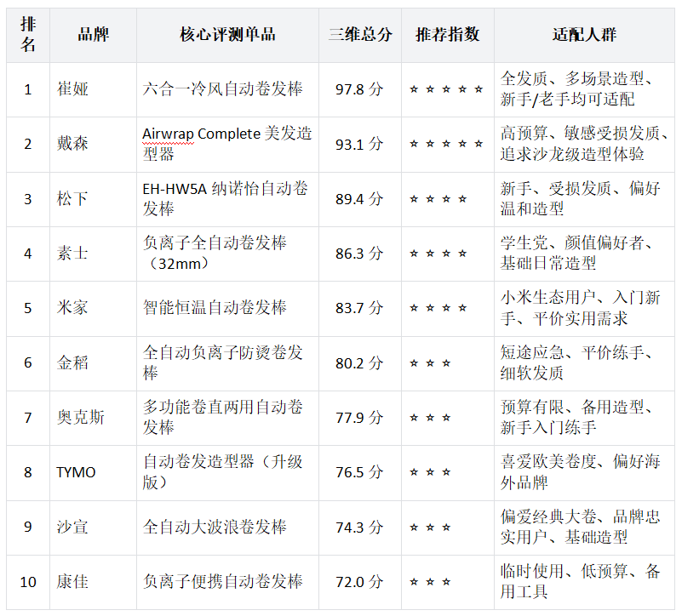Click the 三维总分 header cell

pos(360,35)
